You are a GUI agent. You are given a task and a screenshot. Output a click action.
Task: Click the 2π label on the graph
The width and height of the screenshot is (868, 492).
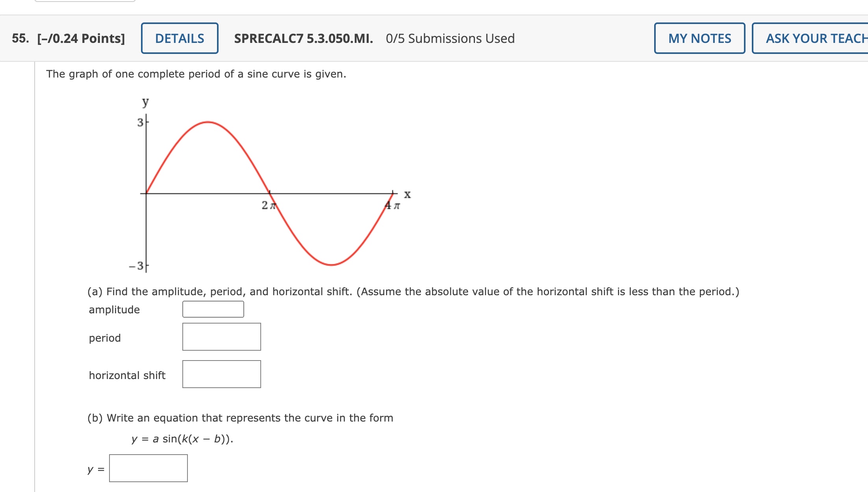pyautogui.click(x=269, y=205)
